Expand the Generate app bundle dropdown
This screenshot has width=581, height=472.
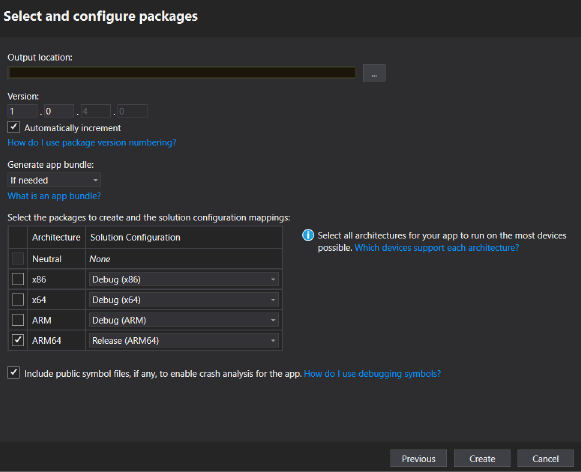click(54, 180)
